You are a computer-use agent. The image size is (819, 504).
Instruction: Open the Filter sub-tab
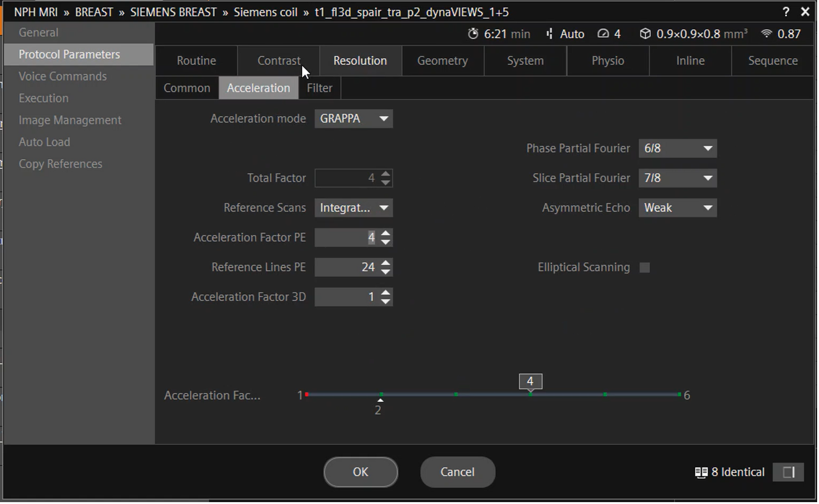point(320,88)
